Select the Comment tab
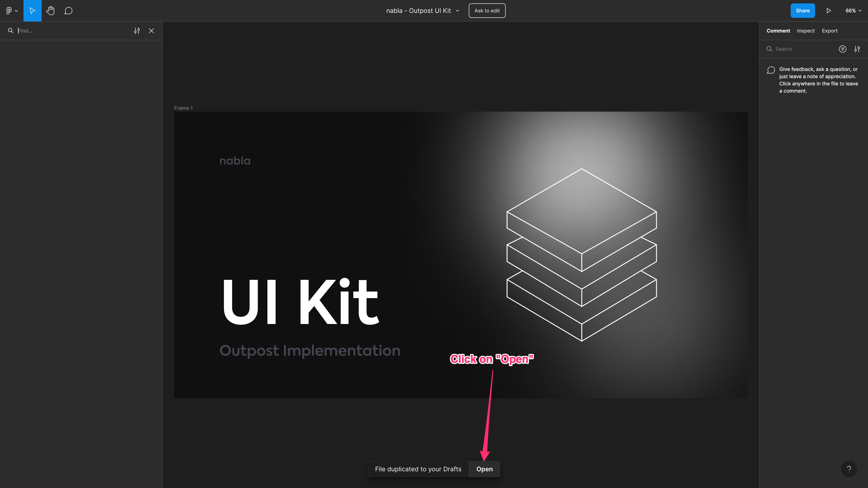The width and height of the screenshot is (868, 488). point(778,31)
